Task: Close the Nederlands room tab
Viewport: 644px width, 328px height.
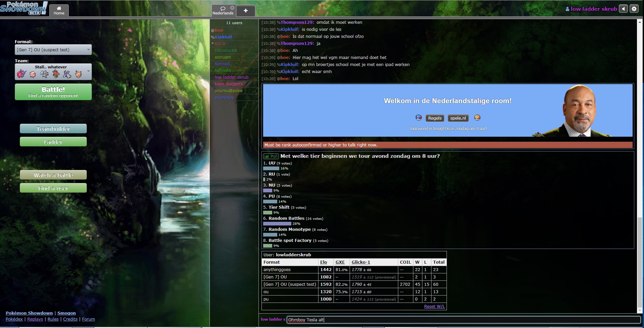Action: point(232,7)
